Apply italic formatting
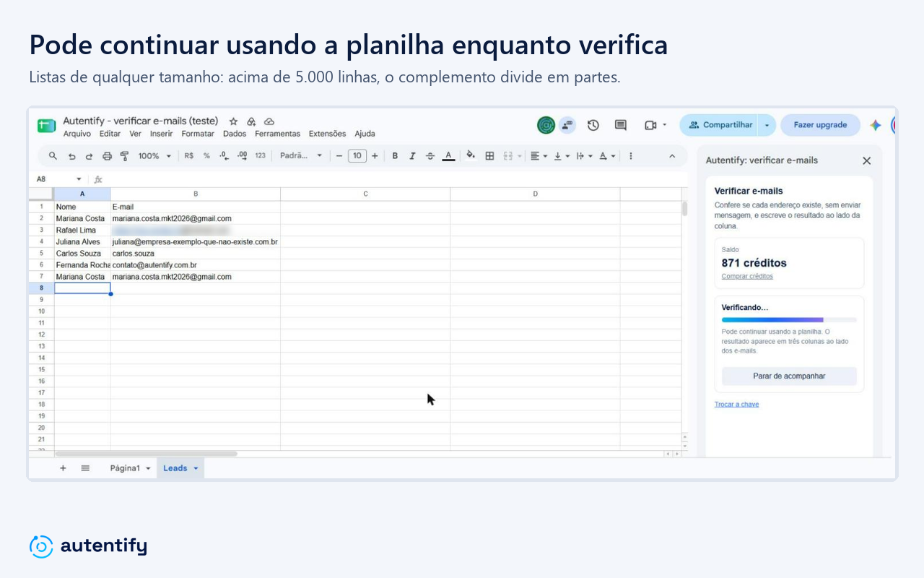Image resolution: width=924 pixels, height=578 pixels. 412,156
